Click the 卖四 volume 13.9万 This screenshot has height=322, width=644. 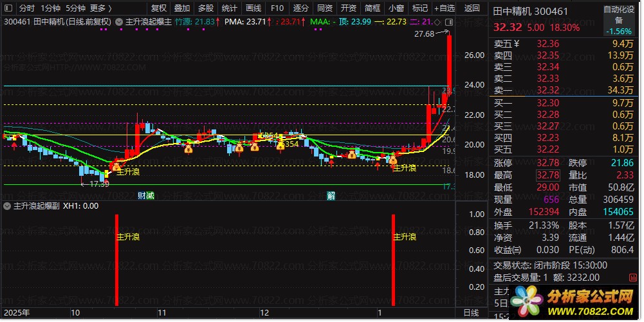pyautogui.click(x=622, y=55)
